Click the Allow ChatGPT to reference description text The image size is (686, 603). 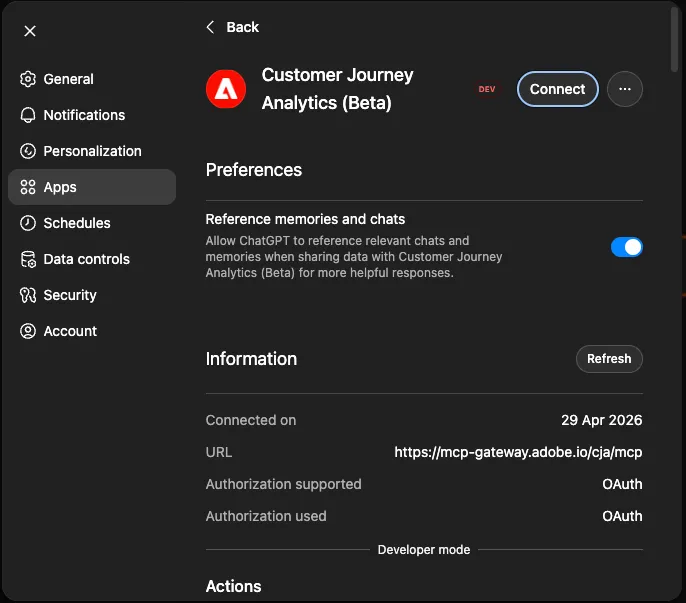(x=354, y=257)
